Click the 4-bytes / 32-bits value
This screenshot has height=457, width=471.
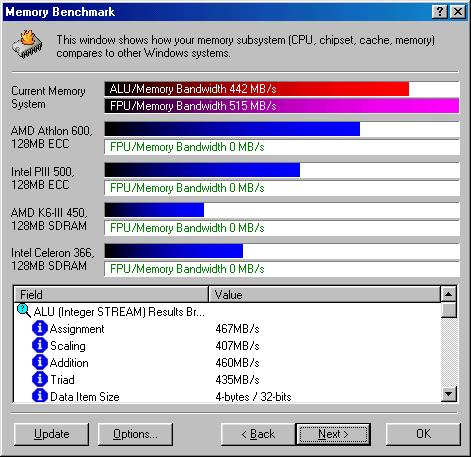click(253, 397)
